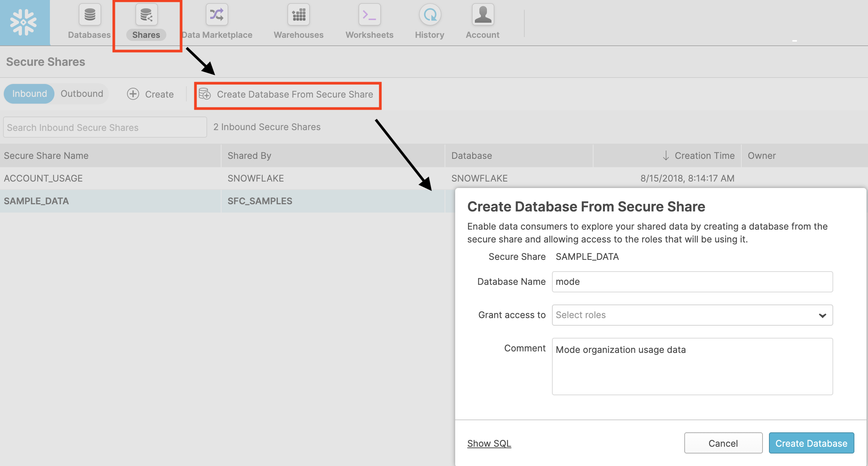Go to the Databases label tab

click(89, 35)
